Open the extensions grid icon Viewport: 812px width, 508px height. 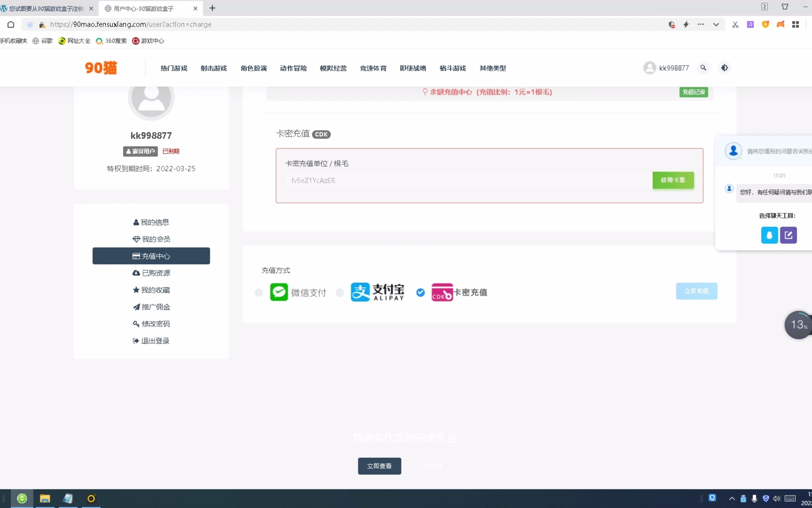pyautogui.click(x=796, y=24)
